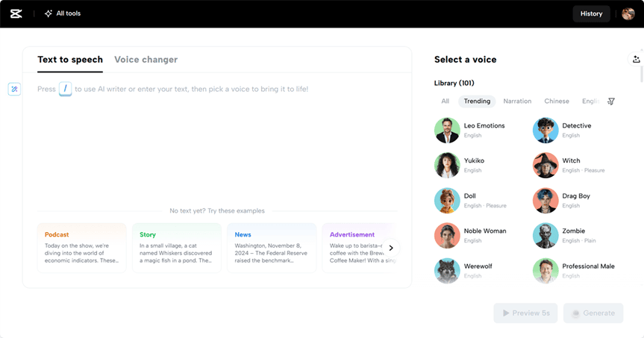
Task: Use the Podcast example text card
Action: pos(81,247)
